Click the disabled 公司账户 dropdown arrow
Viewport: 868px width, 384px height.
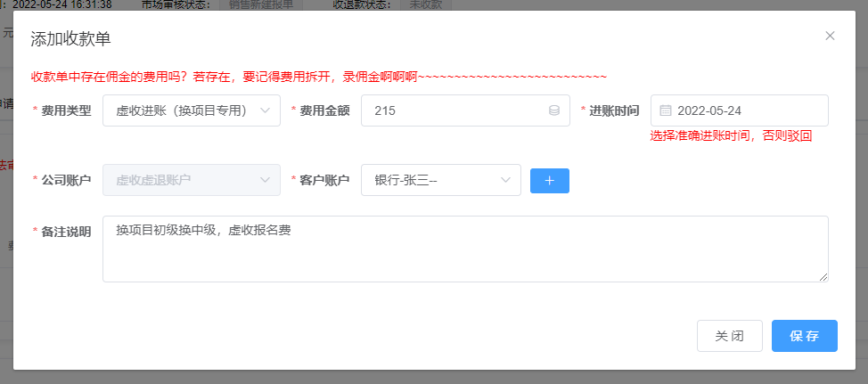pyautogui.click(x=265, y=181)
